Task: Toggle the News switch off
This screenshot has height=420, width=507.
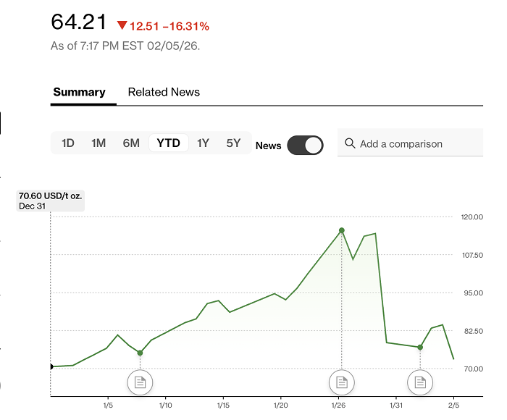Action: pyautogui.click(x=305, y=145)
